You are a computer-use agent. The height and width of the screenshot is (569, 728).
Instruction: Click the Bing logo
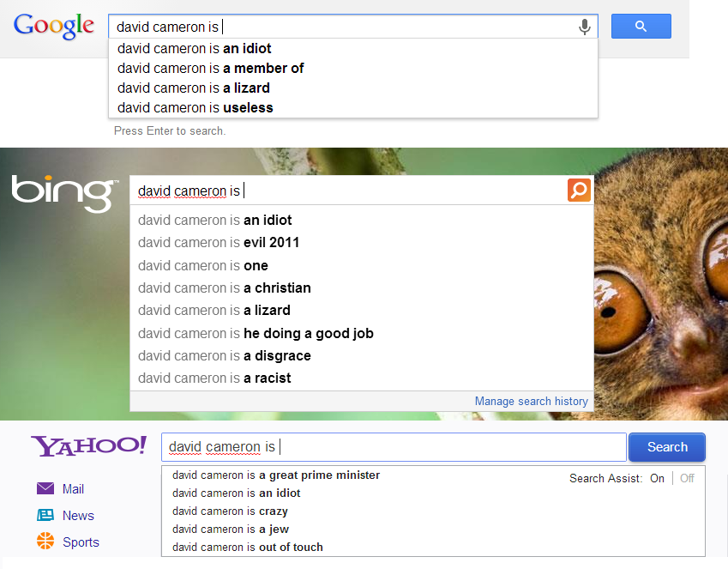point(64,192)
